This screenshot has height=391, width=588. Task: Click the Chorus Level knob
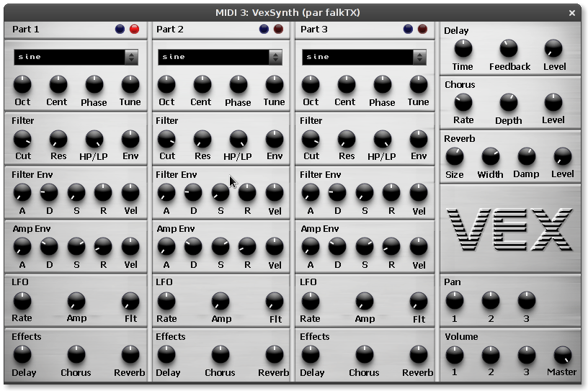point(553,103)
